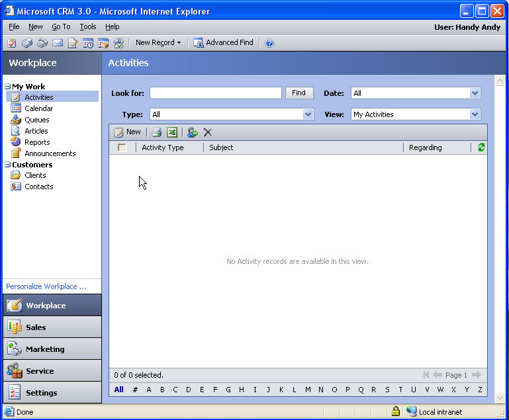Click the new Task clipboard icon
This screenshot has height=420, width=509.
tap(12, 43)
